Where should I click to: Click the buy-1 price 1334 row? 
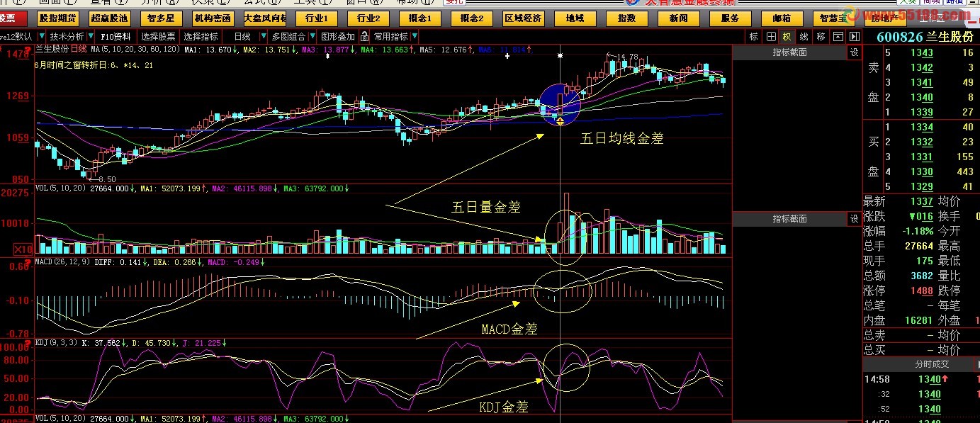pyautogui.click(x=930, y=127)
